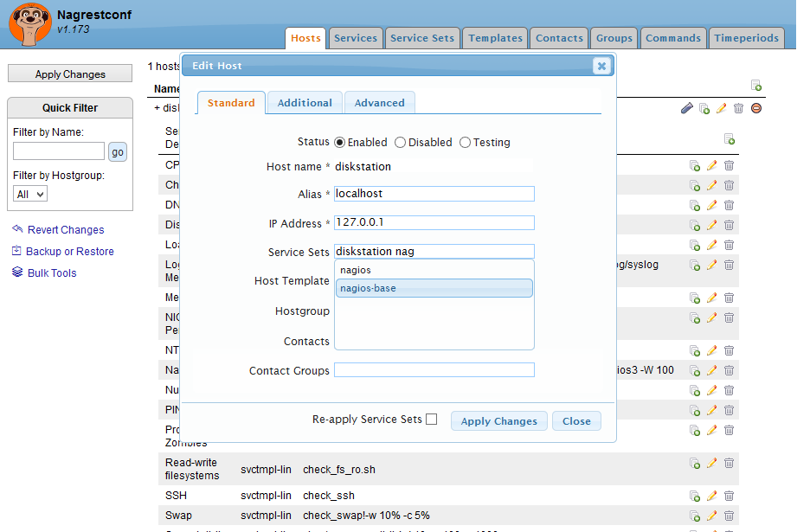Switch to the Advanced tab in dialog

tap(380, 103)
